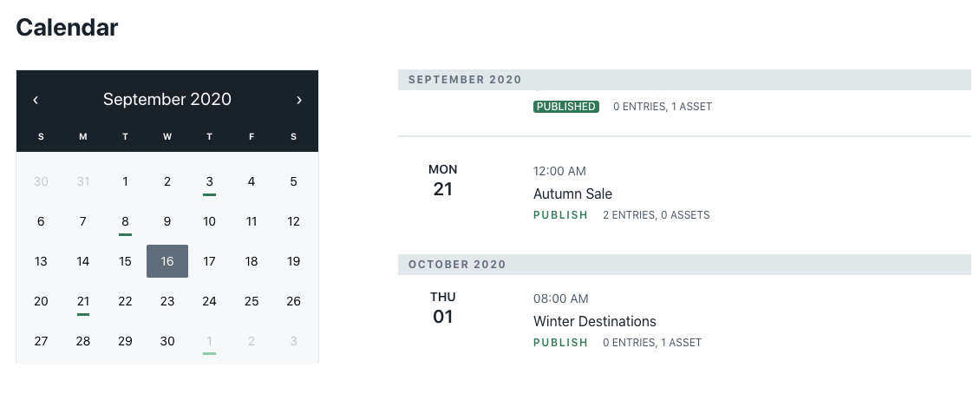Select the OCTOBER 2020 section header
The height and width of the screenshot is (420, 980).
tap(457, 265)
